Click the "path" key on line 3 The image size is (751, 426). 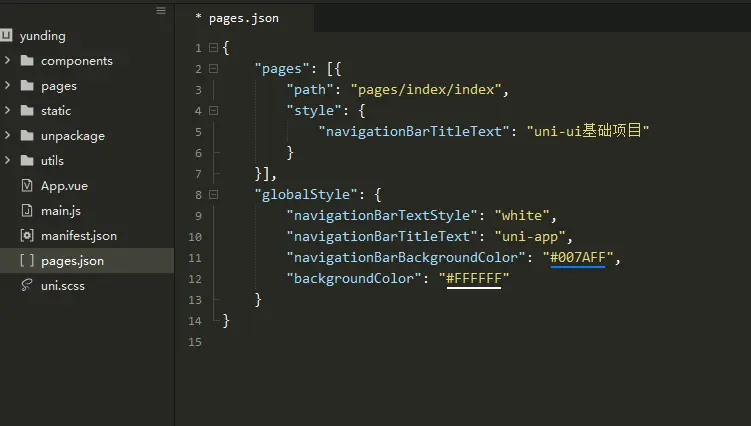(309, 90)
